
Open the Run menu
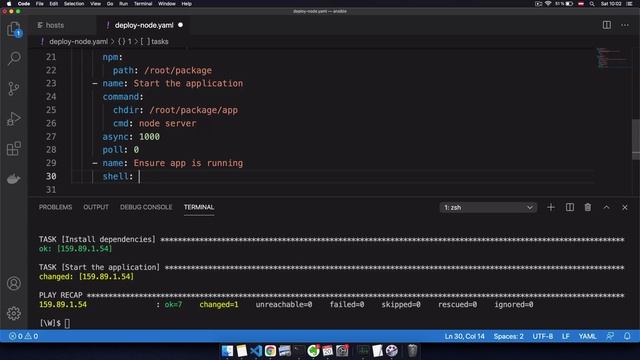123,4
